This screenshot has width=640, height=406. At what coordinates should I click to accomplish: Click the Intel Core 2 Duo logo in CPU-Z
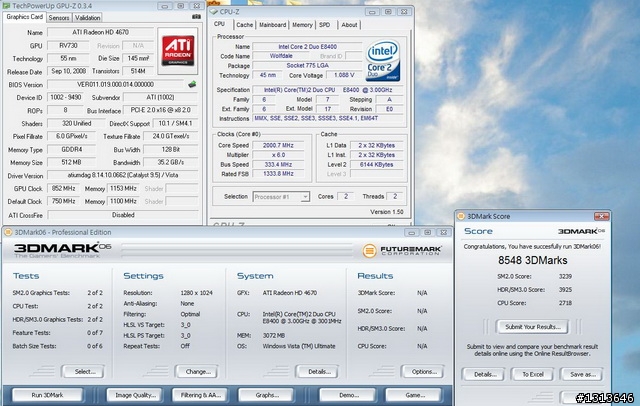pos(383,60)
